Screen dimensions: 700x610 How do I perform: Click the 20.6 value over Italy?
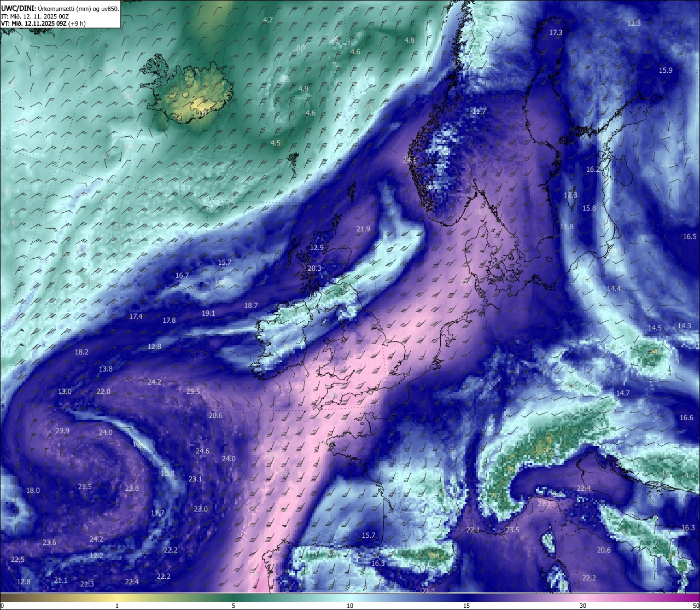[604, 550]
